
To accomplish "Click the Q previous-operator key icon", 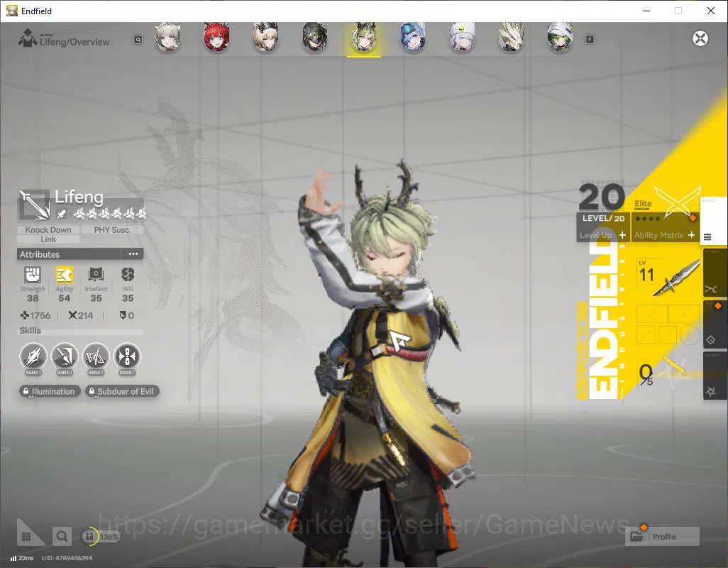I will click(138, 40).
